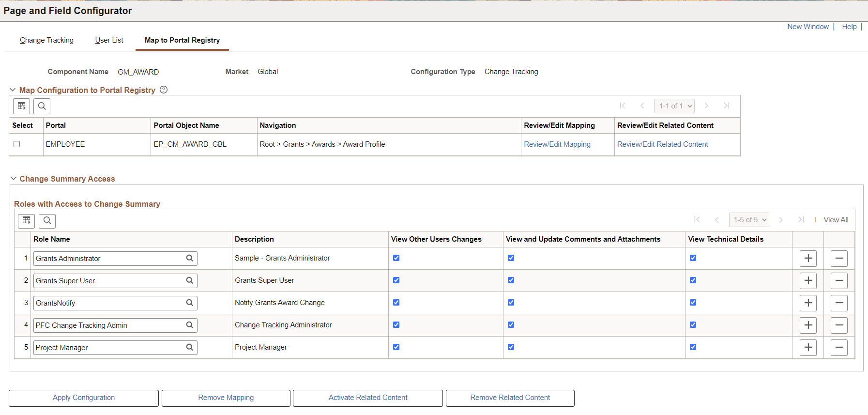Screen dimensions: 868x415
Task: Add row after Grants Super User
Action: [807, 281]
